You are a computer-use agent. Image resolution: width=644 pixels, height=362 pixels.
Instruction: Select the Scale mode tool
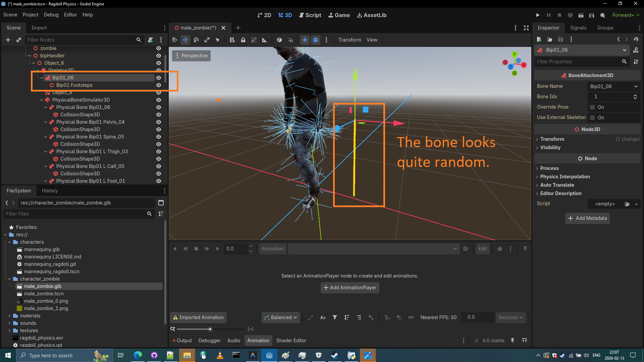pos(207,40)
